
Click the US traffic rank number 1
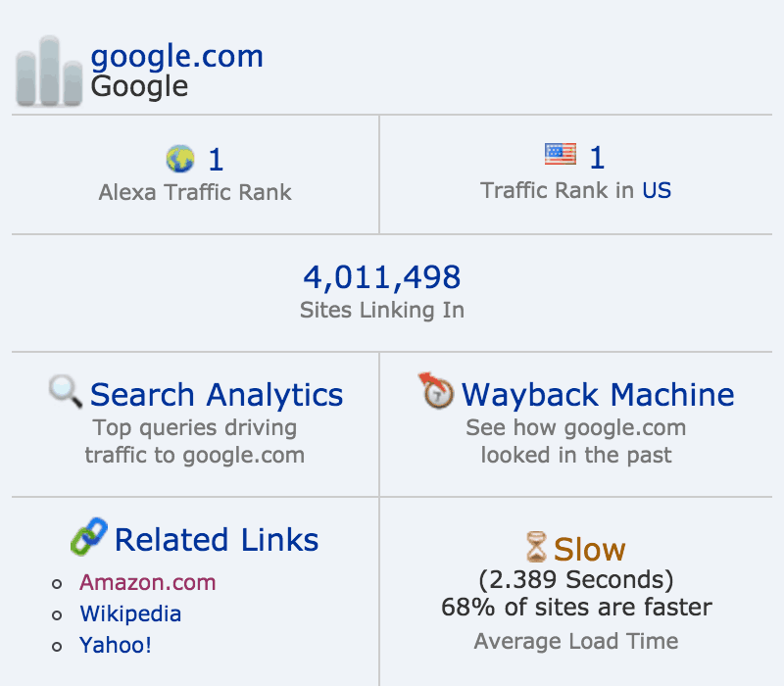(x=597, y=158)
